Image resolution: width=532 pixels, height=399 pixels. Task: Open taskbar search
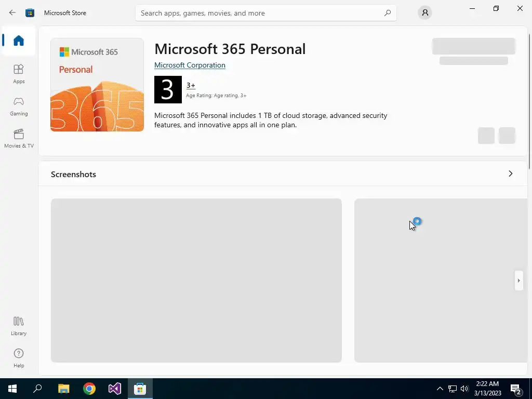click(x=37, y=389)
